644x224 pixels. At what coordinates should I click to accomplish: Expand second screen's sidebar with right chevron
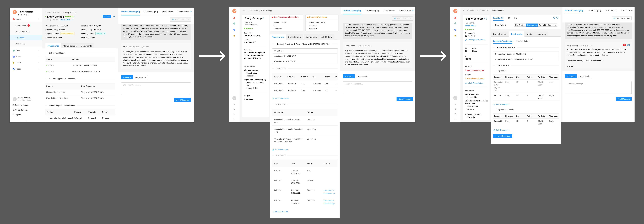tap(234, 119)
